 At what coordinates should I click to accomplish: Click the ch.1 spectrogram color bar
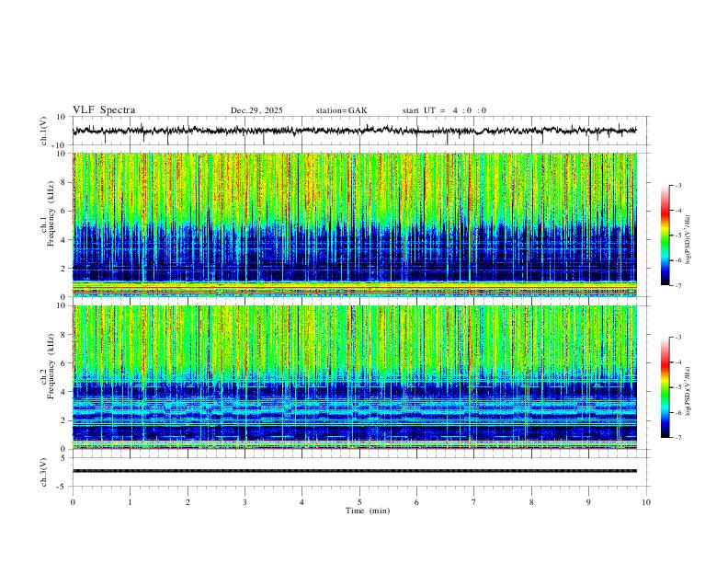[665, 236]
